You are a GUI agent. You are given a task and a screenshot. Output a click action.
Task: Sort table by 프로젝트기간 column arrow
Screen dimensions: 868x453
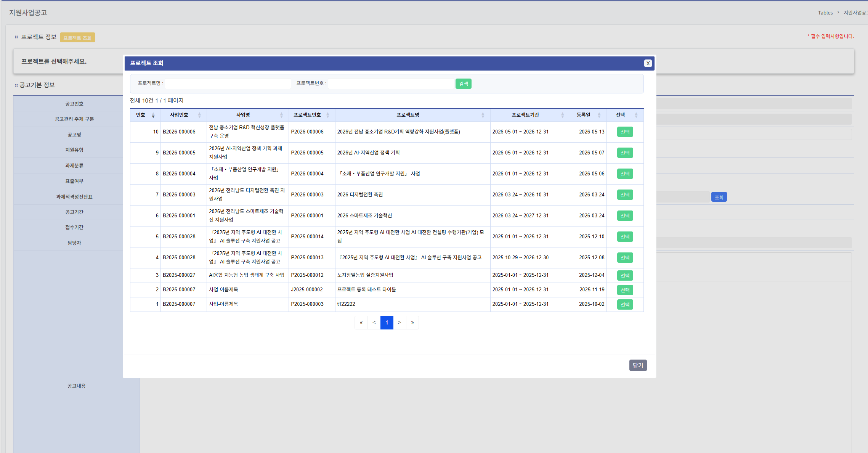coord(563,115)
